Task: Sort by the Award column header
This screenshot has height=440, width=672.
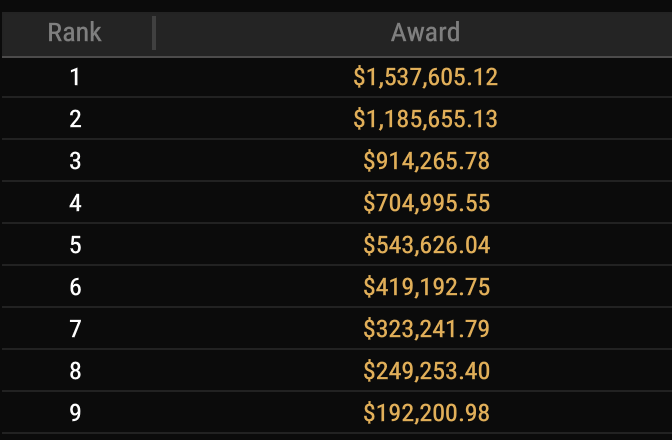Action: (x=425, y=33)
